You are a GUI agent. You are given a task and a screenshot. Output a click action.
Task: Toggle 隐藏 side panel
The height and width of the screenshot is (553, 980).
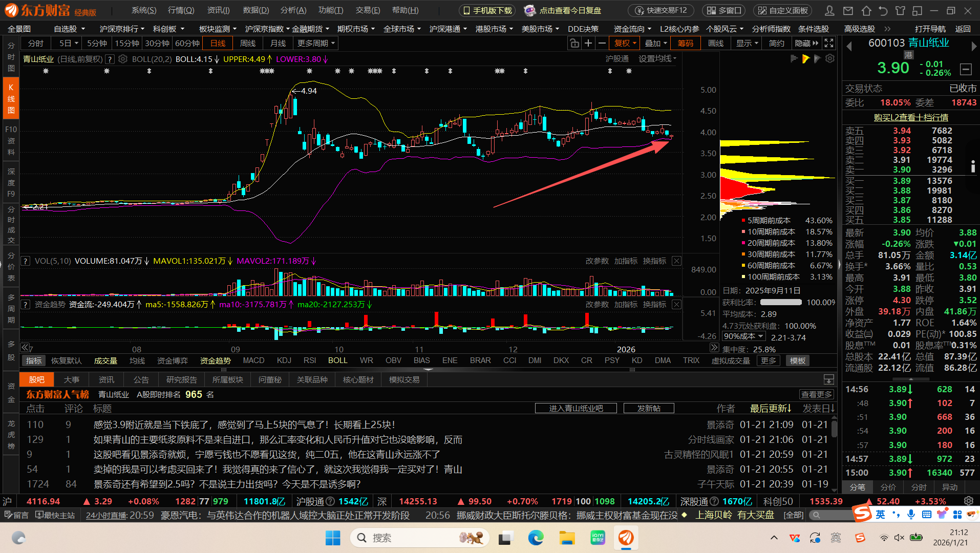point(806,44)
